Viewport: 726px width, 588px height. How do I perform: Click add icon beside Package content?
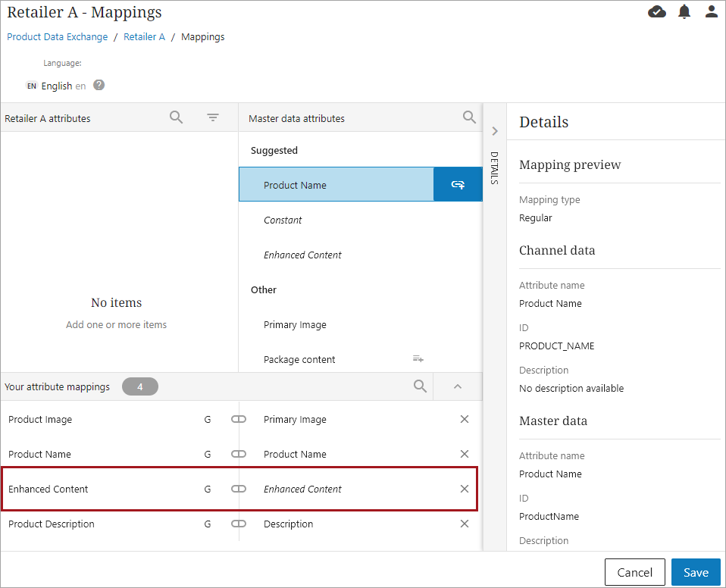(418, 358)
